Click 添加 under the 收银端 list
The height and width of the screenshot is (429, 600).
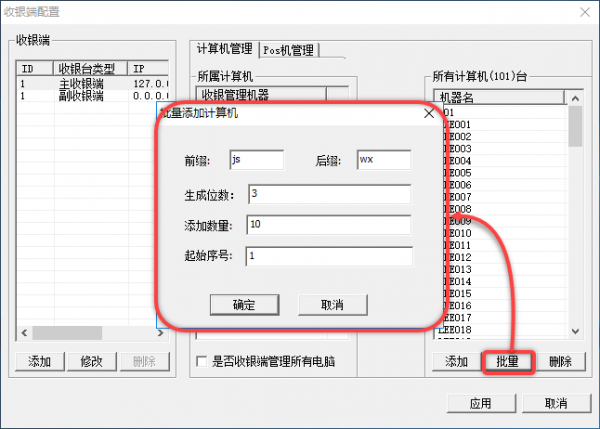click(40, 362)
